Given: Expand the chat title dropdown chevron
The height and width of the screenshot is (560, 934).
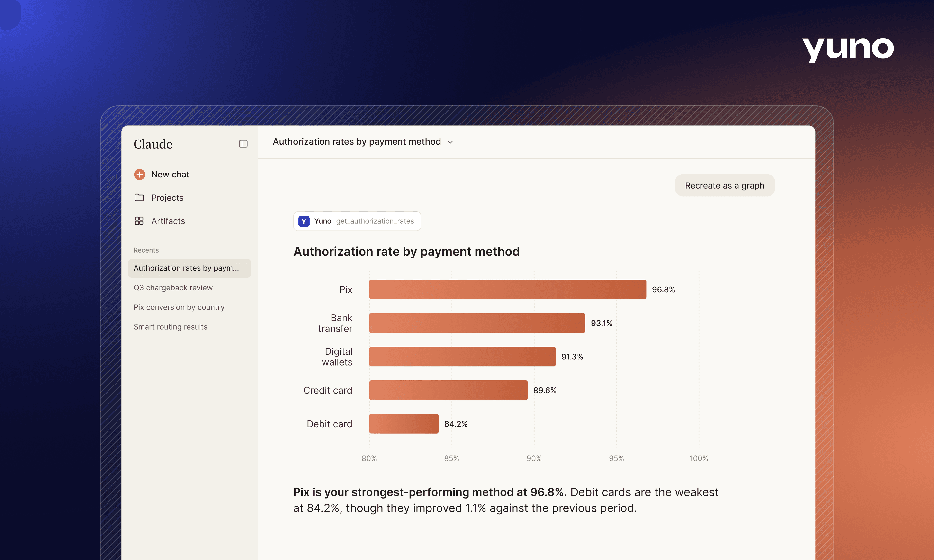Looking at the screenshot, I should [x=450, y=142].
